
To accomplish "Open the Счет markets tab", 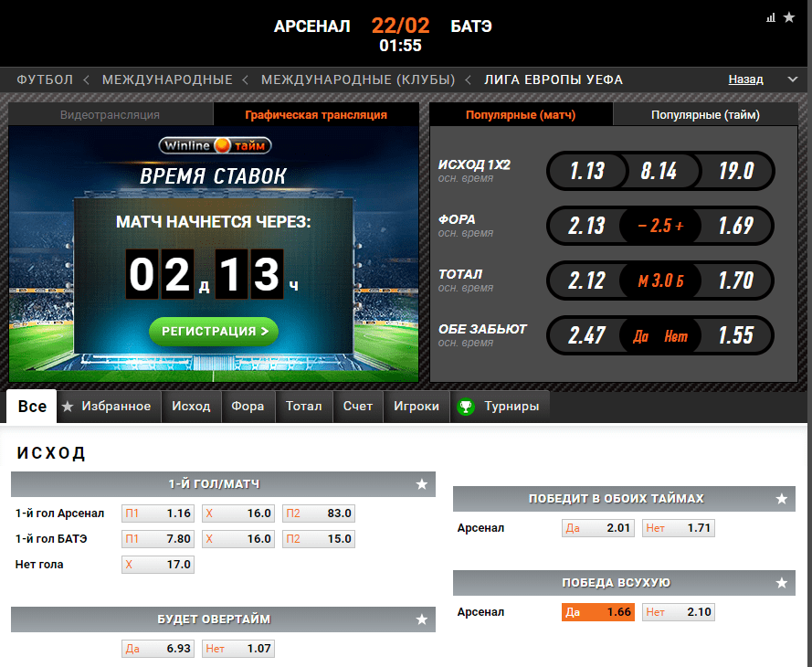I will (358, 407).
